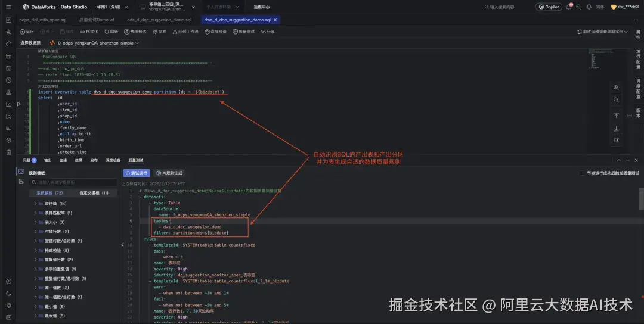Open the hamburger menu at top left
This screenshot has width=644, height=324.
click(x=8, y=7)
